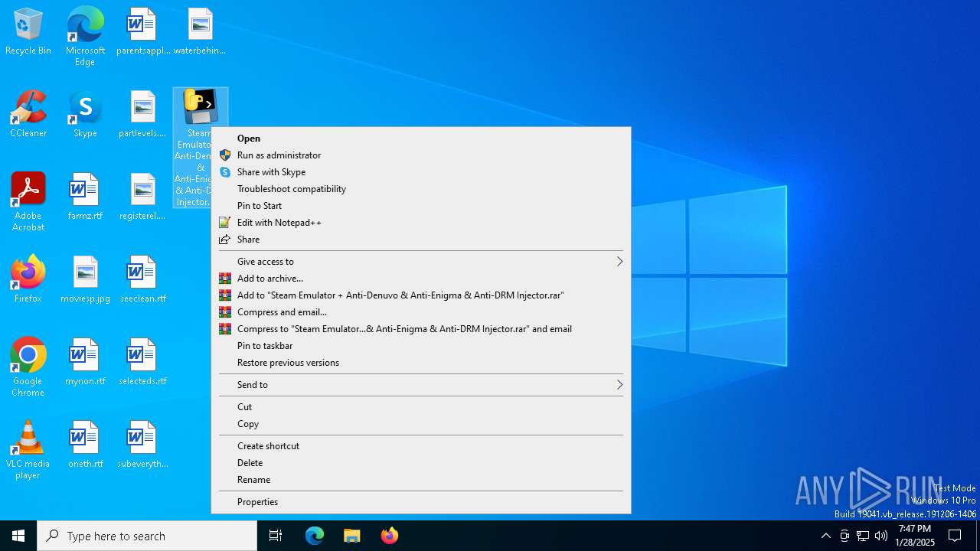This screenshot has height=551, width=980.
Task: Choose Pin to Start
Action: pyautogui.click(x=421, y=206)
